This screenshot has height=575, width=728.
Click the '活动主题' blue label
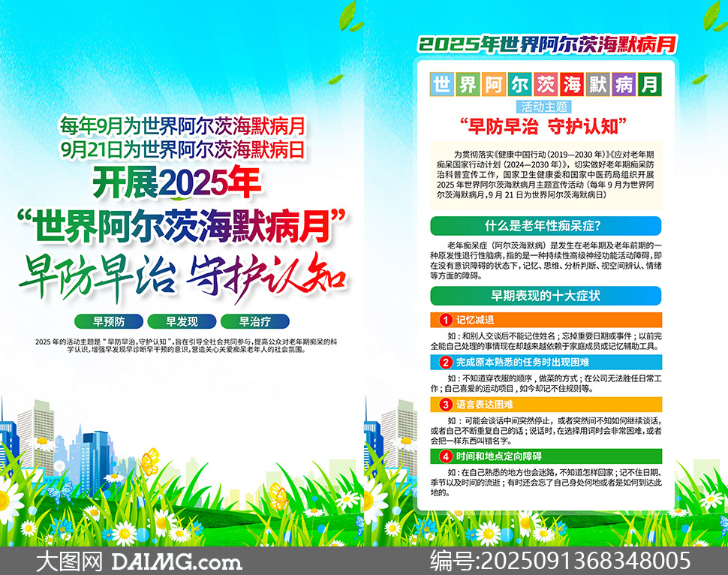544,107
